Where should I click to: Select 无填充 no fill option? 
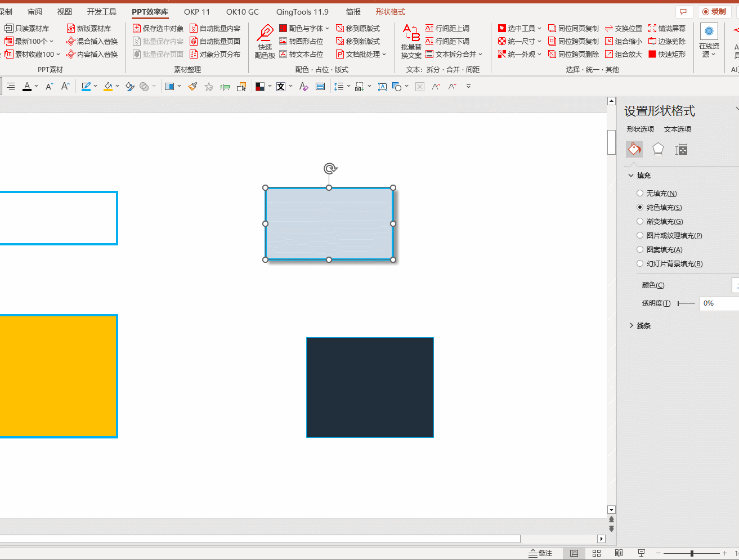pos(657,193)
